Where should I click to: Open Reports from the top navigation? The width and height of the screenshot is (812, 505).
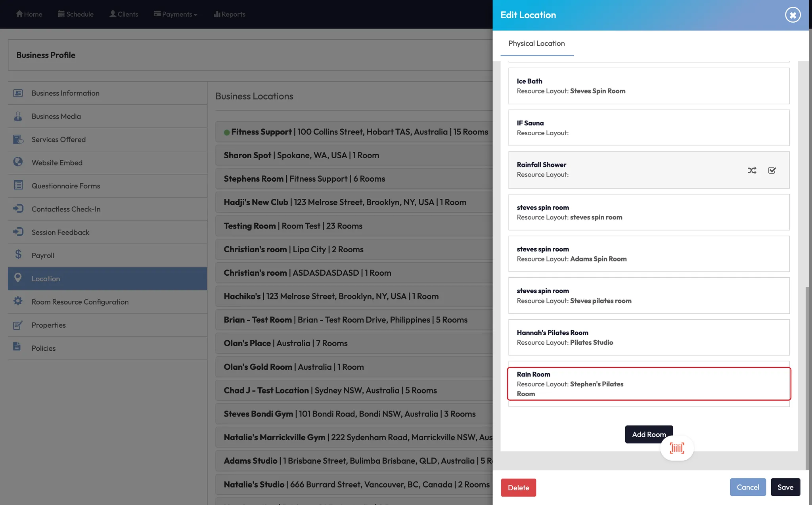pyautogui.click(x=230, y=14)
